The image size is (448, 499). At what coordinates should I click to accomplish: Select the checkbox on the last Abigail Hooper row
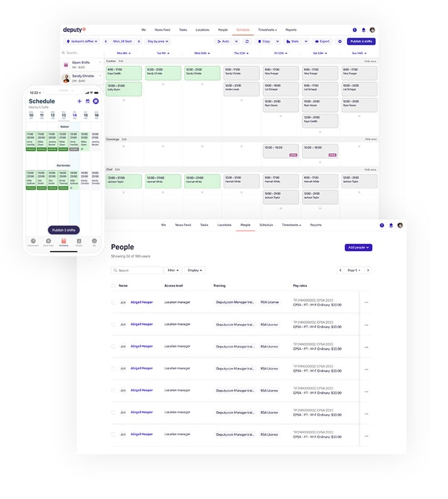[x=113, y=435]
